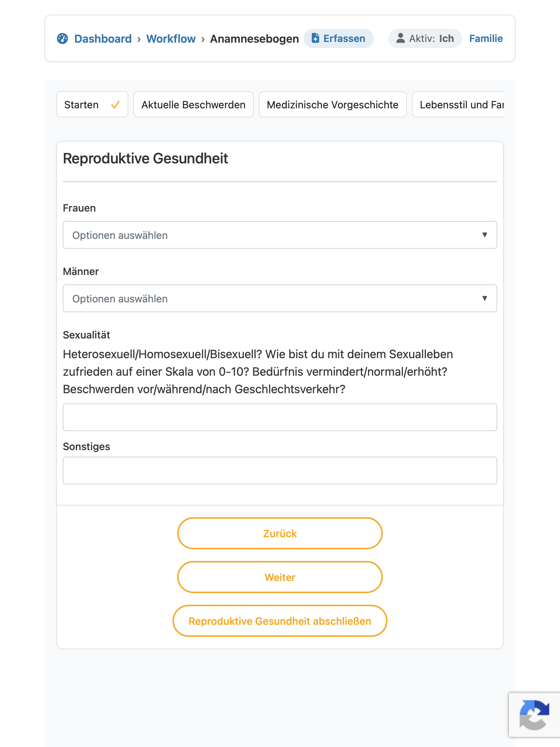Focus the Sexualität text field
This screenshot has width=560, height=747.
pyautogui.click(x=280, y=417)
